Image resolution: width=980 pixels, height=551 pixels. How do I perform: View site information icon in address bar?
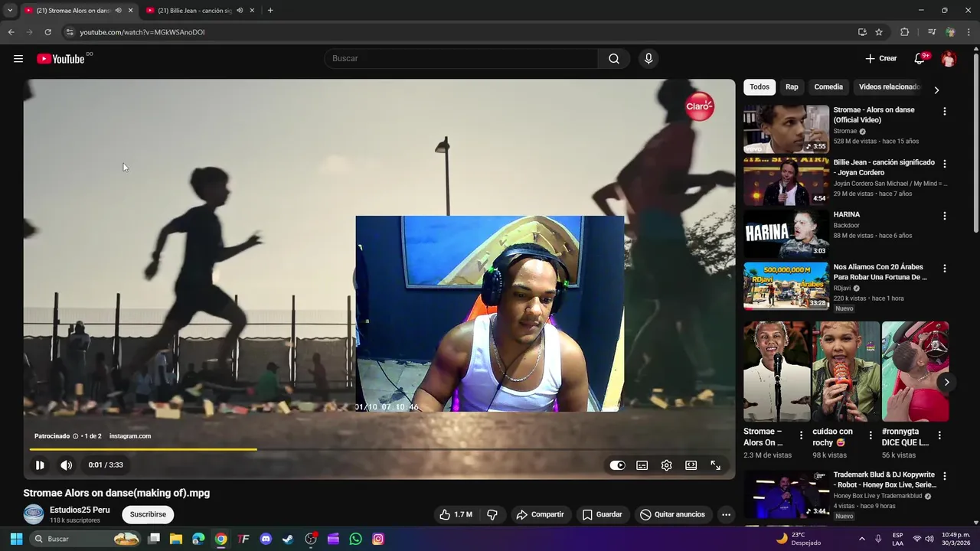click(x=70, y=32)
